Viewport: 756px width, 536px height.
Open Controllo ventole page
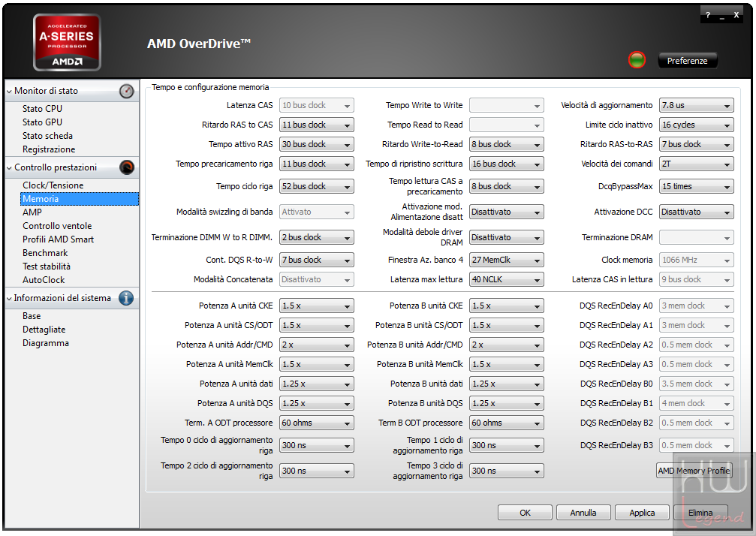57,225
